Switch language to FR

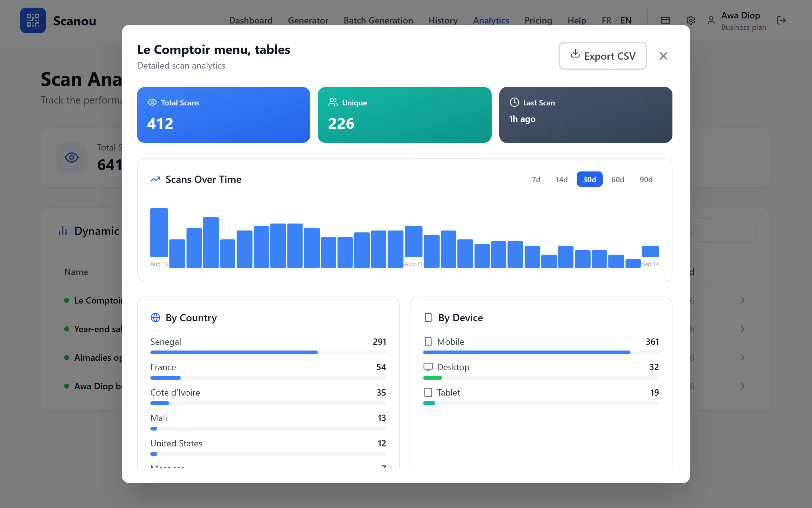[606, 21]
